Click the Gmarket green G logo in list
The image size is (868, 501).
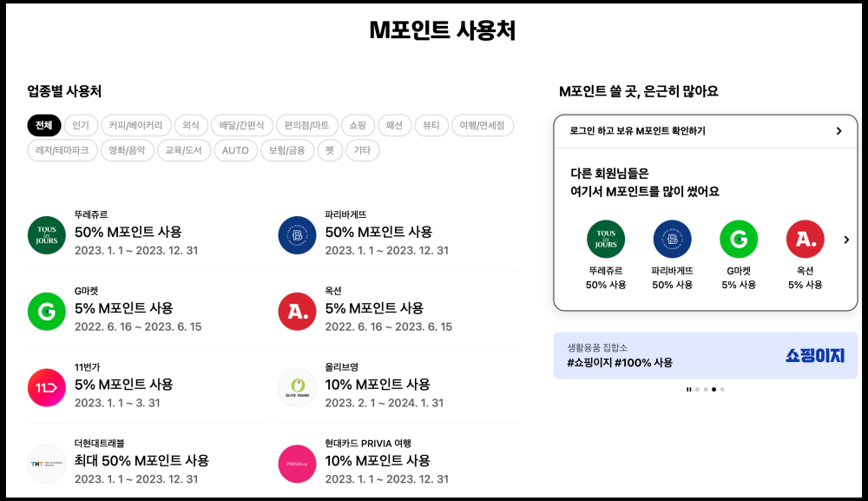[47, 312]
